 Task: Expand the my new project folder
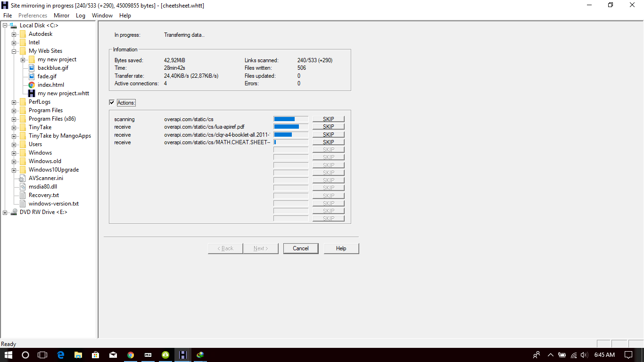tap(22, 59)
